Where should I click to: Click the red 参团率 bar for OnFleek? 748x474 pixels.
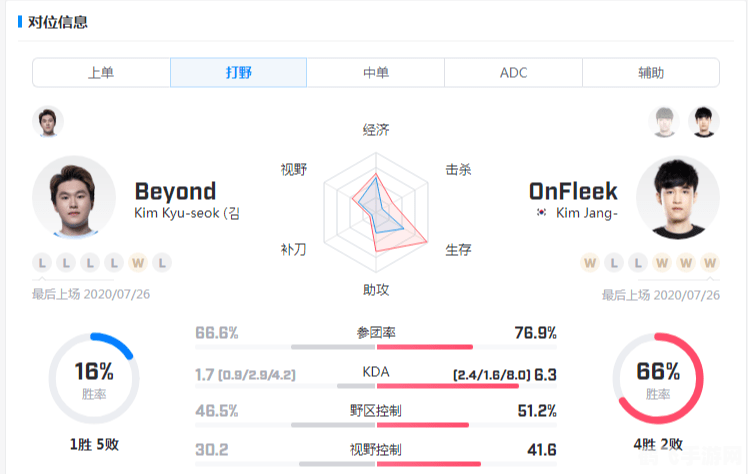coord(424,347)
